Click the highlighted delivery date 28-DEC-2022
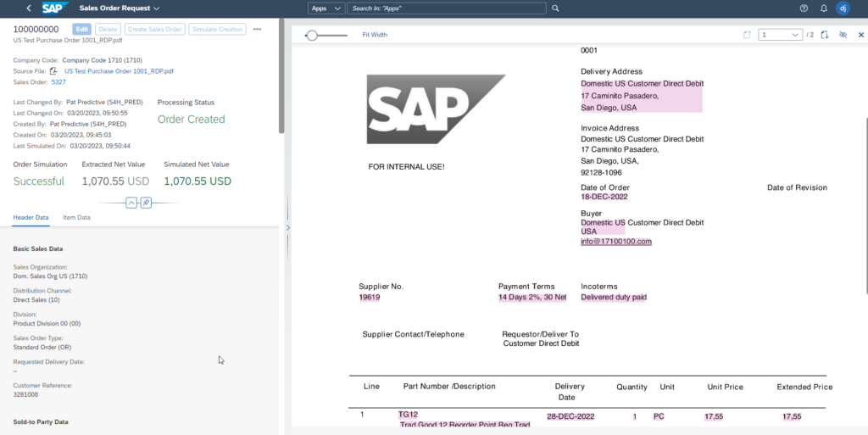 pos(570,416)
